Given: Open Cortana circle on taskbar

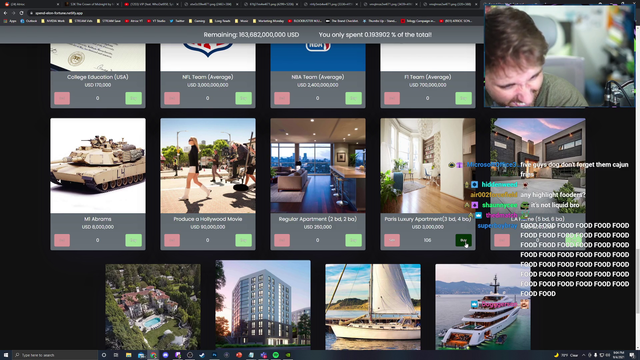Looking at the screenshot, I should coord(104,355).
